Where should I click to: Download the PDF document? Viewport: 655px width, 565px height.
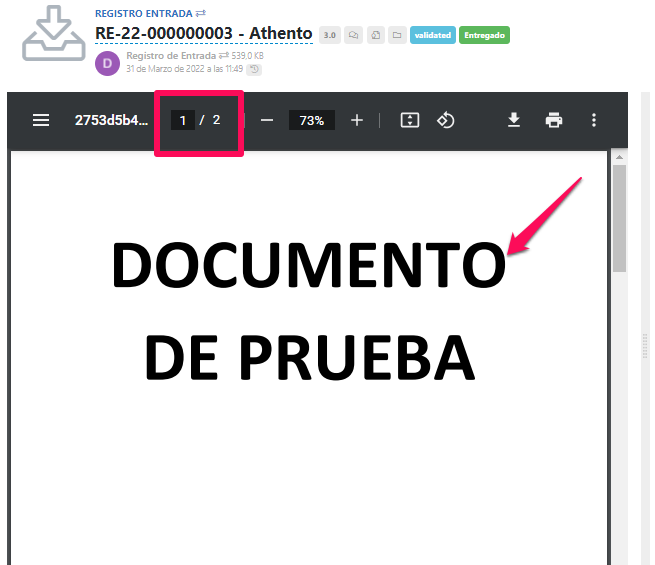514,120
